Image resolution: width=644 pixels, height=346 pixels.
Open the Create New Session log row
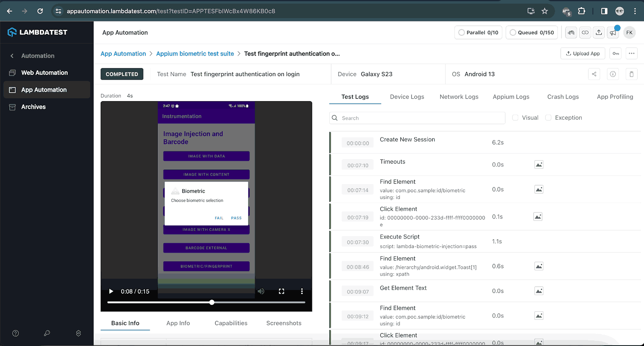pos(485,143)
